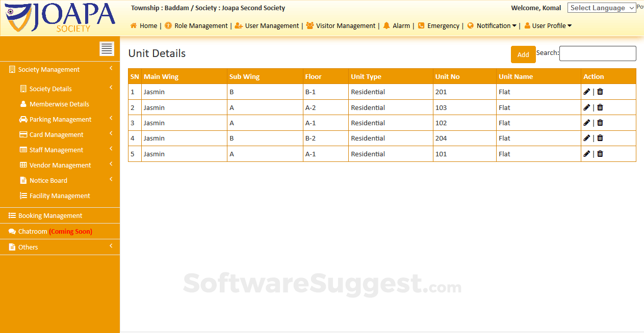Open the Select Language dropdown
The width and height of the screenshot is (644, 333).
tap(602, 8)
